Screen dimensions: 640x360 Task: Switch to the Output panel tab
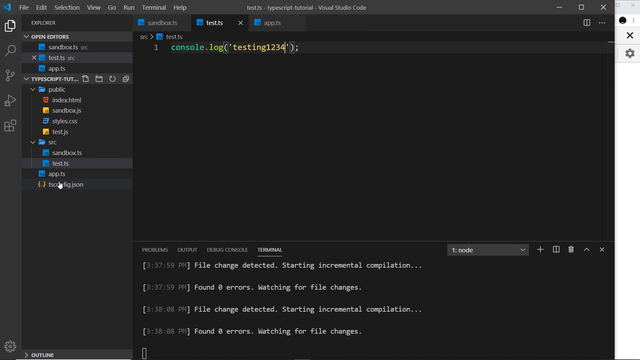187,250
